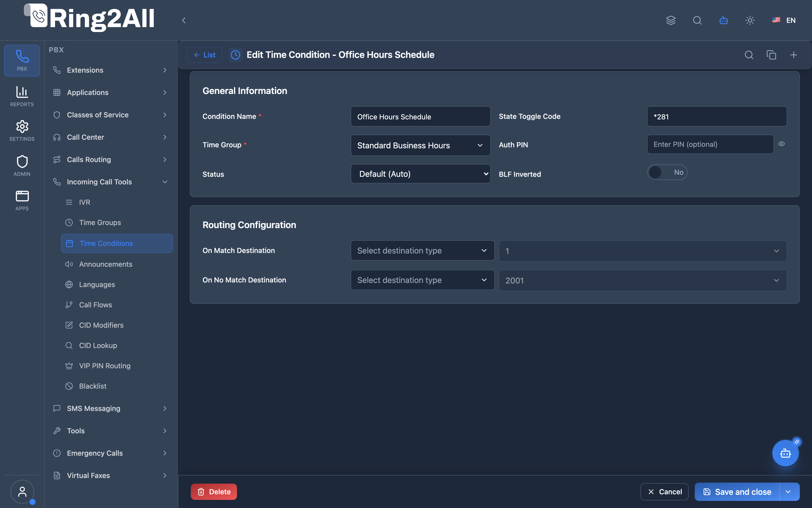This screenshot has height=508, width=812.
Task: Open the PBX section in the icon rail
Action: (22, 60)
